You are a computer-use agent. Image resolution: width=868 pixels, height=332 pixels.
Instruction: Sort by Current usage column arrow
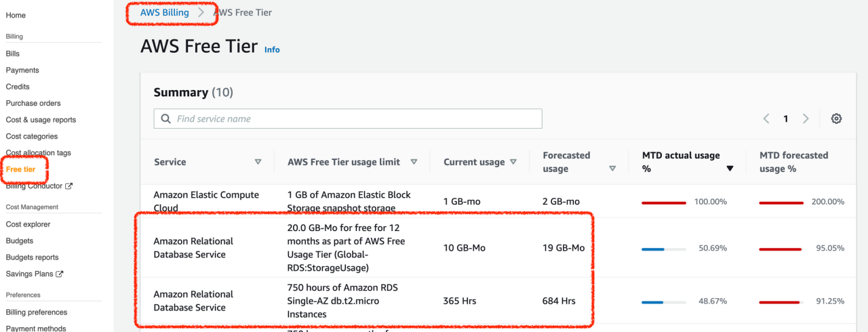[x=513, y=162]
